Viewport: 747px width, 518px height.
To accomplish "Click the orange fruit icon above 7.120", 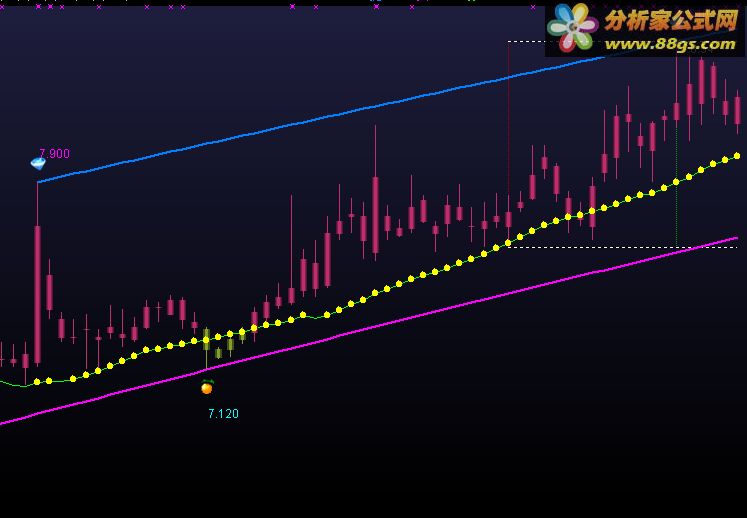I will pyautogui.click(x=207, y=387).
